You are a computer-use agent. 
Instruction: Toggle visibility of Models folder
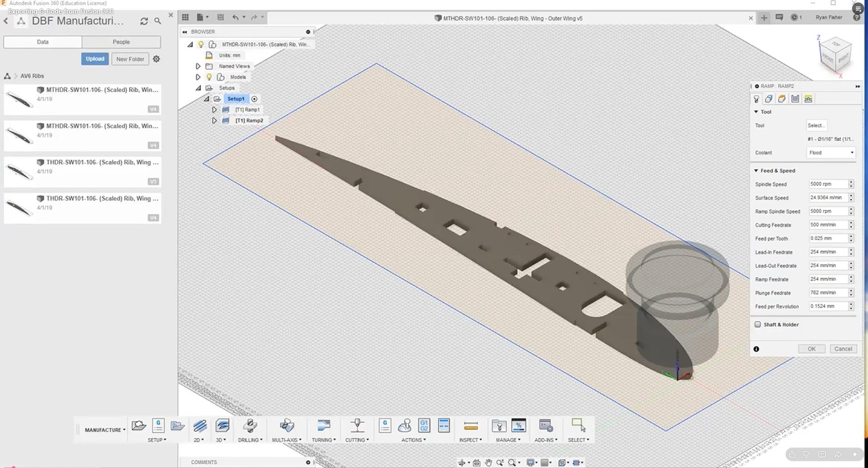click(x=209, y=77)
